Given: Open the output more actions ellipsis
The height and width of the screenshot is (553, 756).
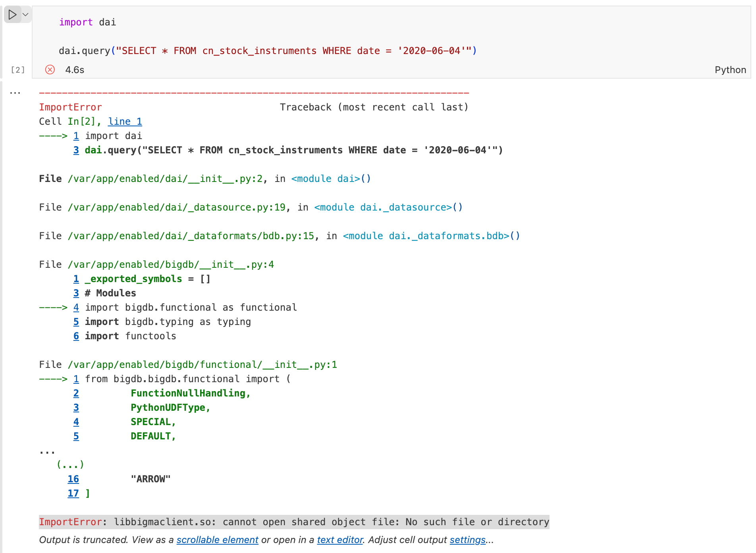Looking at the screenshot, I should pyautogui.click(x=15, y=93).
